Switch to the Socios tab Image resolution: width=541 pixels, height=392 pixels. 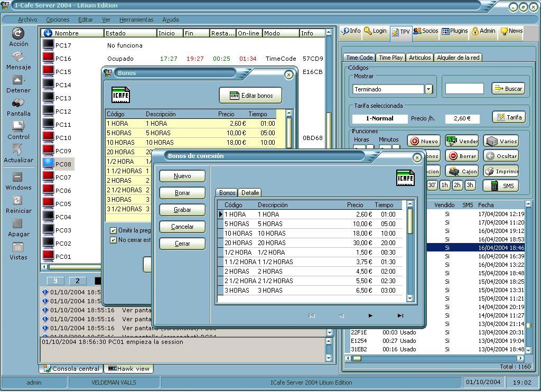click(x=425, y=31)
